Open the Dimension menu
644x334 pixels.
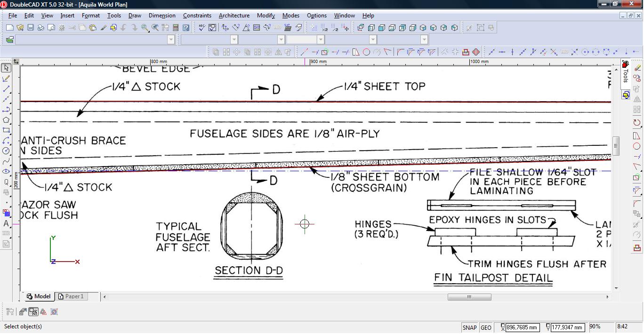click(x=162, y=16)
